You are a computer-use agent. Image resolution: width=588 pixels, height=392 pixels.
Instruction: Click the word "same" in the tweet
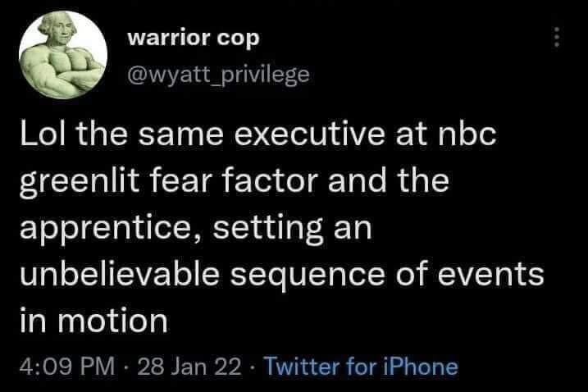177,134
